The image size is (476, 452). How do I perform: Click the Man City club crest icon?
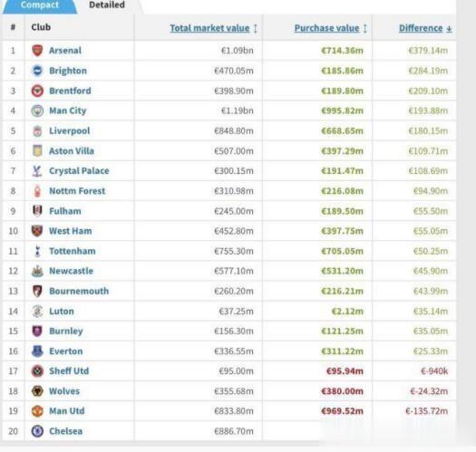37,111
